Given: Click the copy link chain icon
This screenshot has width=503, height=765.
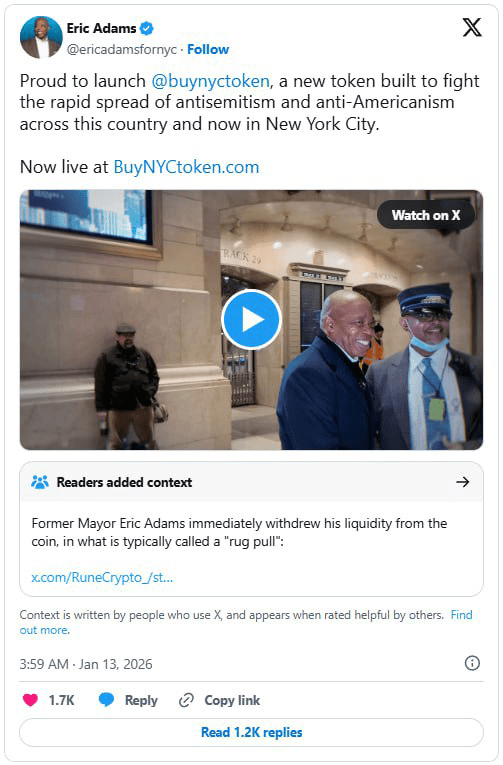Looking at the screenshot, I should click(x=186, y=700).
